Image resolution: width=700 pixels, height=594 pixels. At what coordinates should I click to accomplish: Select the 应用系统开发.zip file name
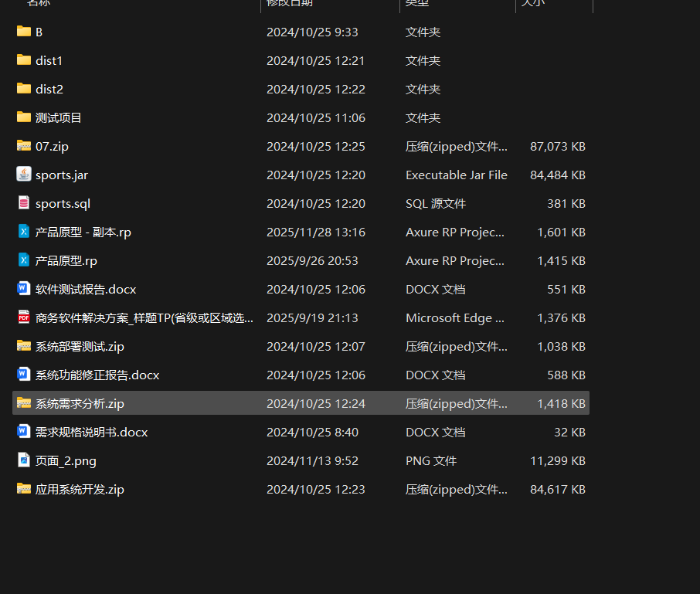pyautogui.click(x=80, y=489)
